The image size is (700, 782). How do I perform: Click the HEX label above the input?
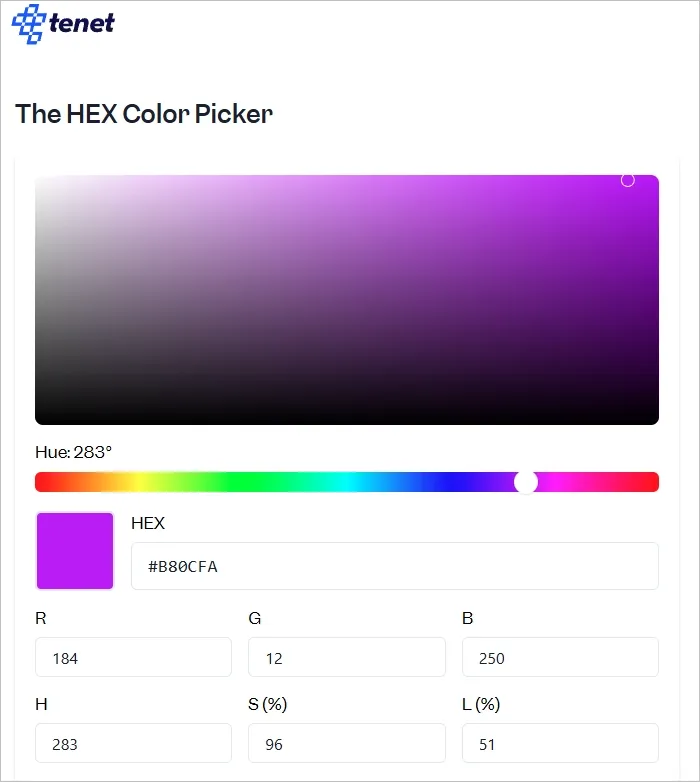(x=148, y=523)
